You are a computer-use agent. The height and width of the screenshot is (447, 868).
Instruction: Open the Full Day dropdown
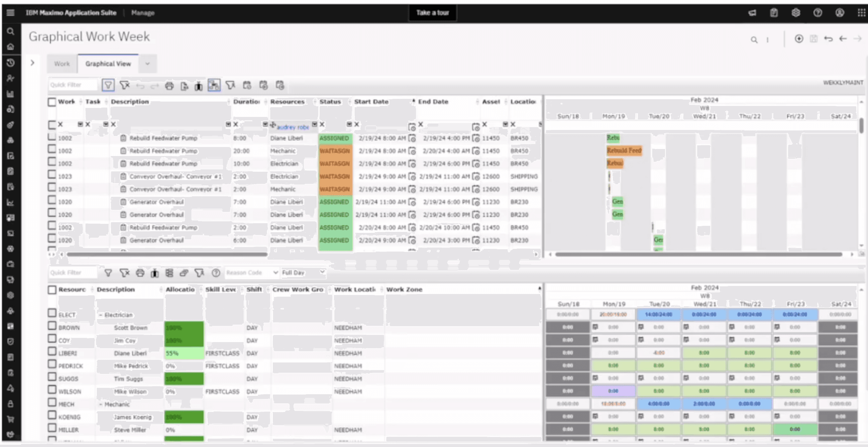click(x=303, y=272)
